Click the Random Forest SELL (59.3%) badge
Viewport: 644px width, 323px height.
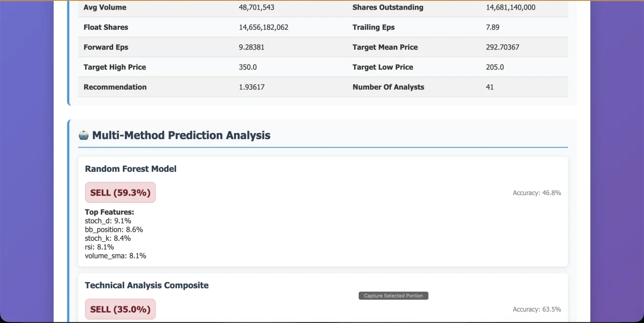[x=120, y=192]
